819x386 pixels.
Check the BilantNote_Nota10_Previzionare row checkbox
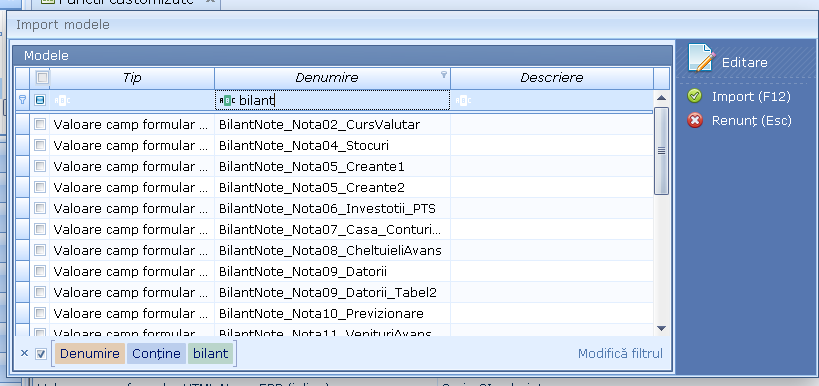[40, 313]
